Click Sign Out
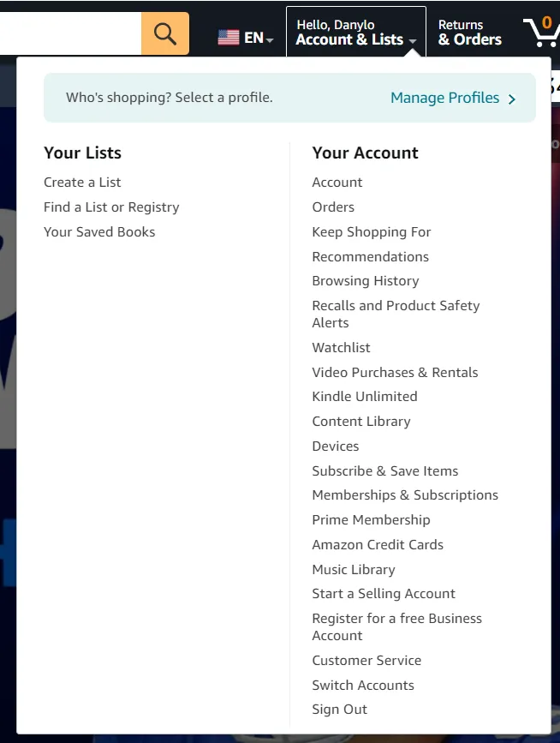 (340, 710)
